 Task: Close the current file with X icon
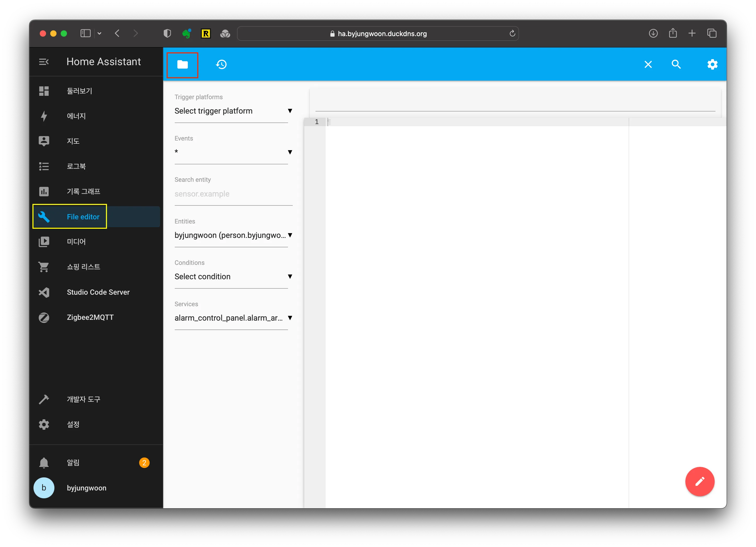coord(648,64)
